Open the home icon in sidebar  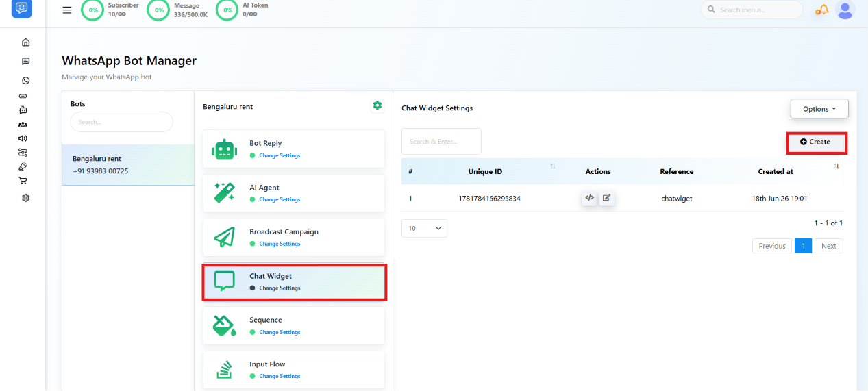pos(26,42)
